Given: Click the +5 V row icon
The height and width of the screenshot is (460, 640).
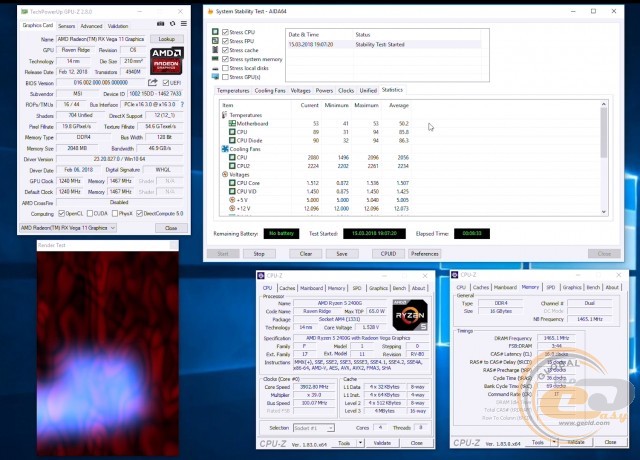Looking at the screenshot, I should 232,200.
